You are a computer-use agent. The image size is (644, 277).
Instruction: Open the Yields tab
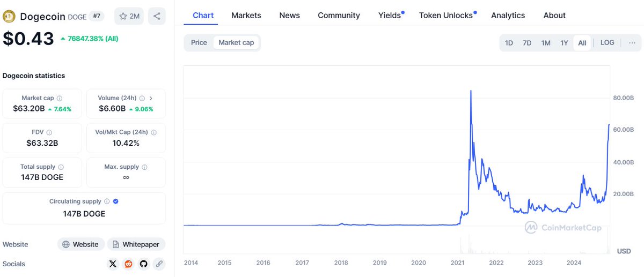(x=391, y=16)
